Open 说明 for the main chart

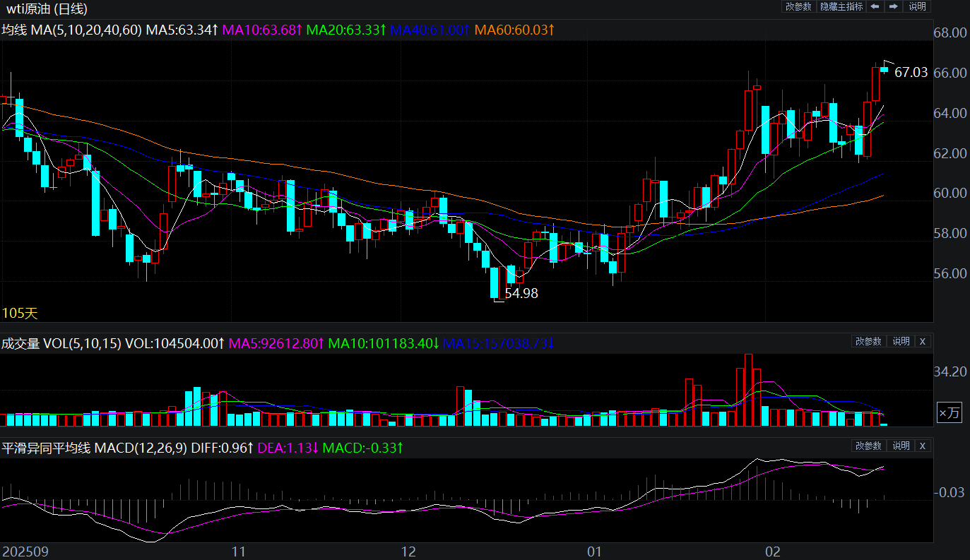[917, 6]
